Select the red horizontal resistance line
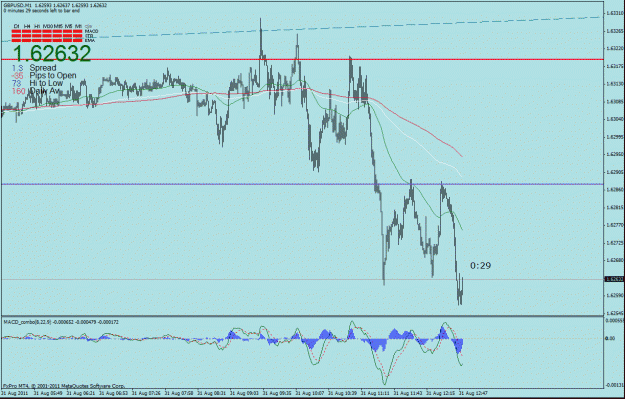The height and width of the screenshot is (399, 625). click(302, 59)
